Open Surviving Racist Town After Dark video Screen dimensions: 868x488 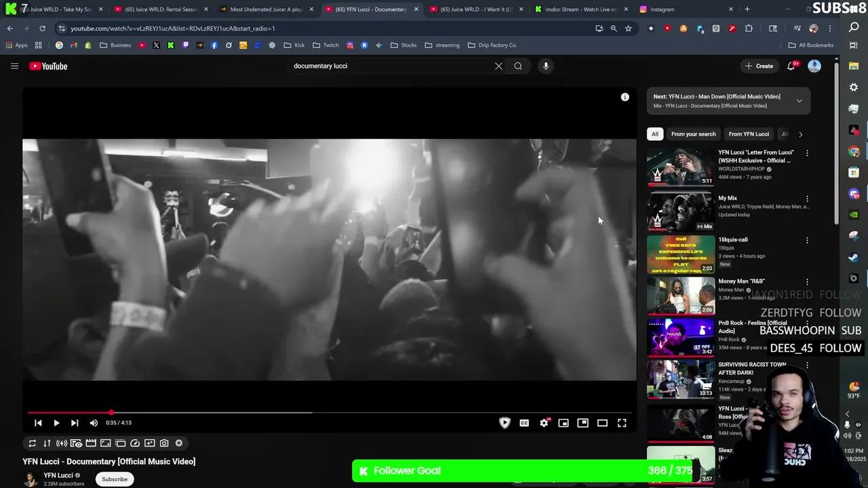[x=680, y=379]
